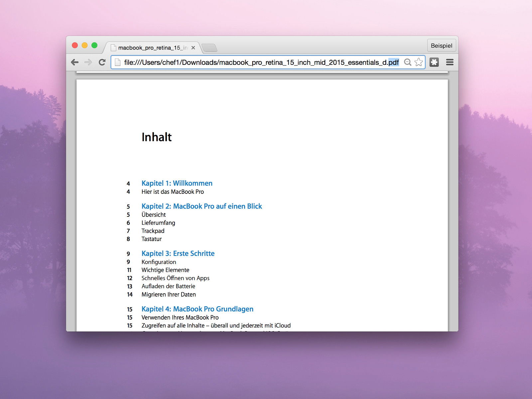This screenshot has width=532, height=399.
Task: Click the page icon in the address bar
Action: [117, 62]
